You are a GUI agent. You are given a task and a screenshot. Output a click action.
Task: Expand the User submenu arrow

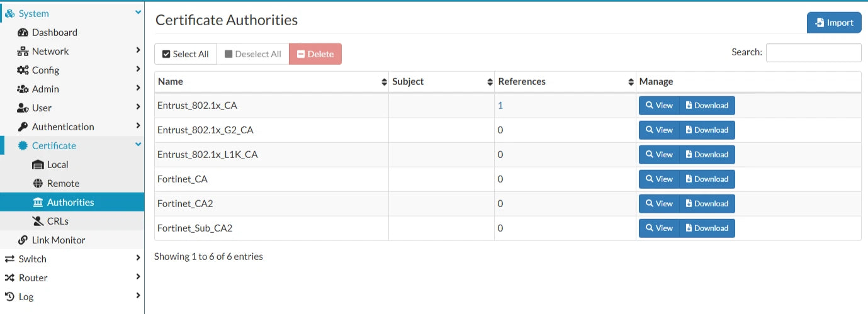click(x=138, y=107)
